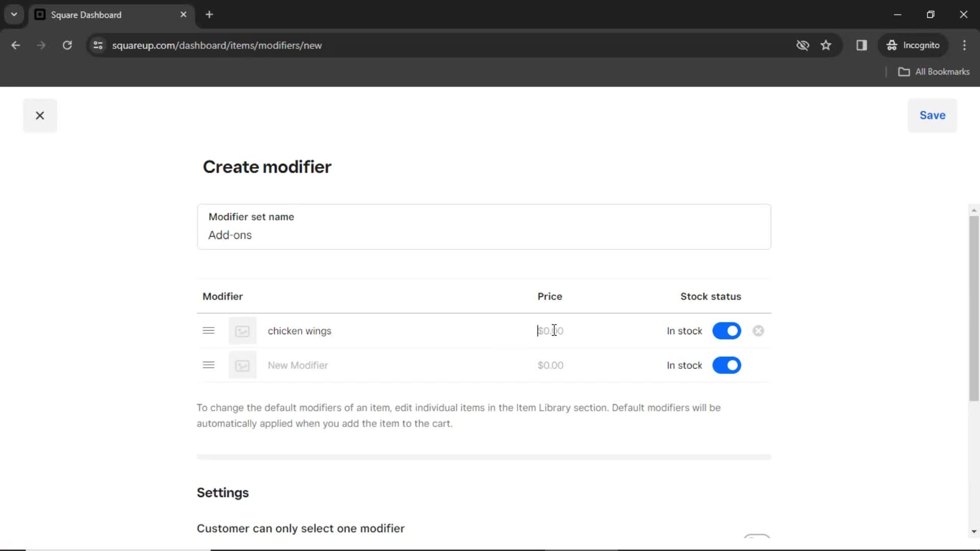Toggle In stock for chicken wings

tap(726, 331)
